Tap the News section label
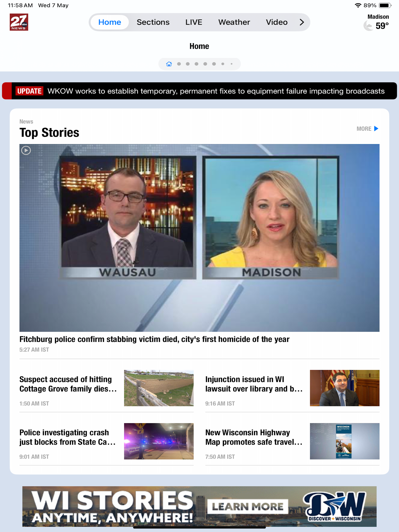This screenshot has width=399, height=532. (x=26, y=122)
